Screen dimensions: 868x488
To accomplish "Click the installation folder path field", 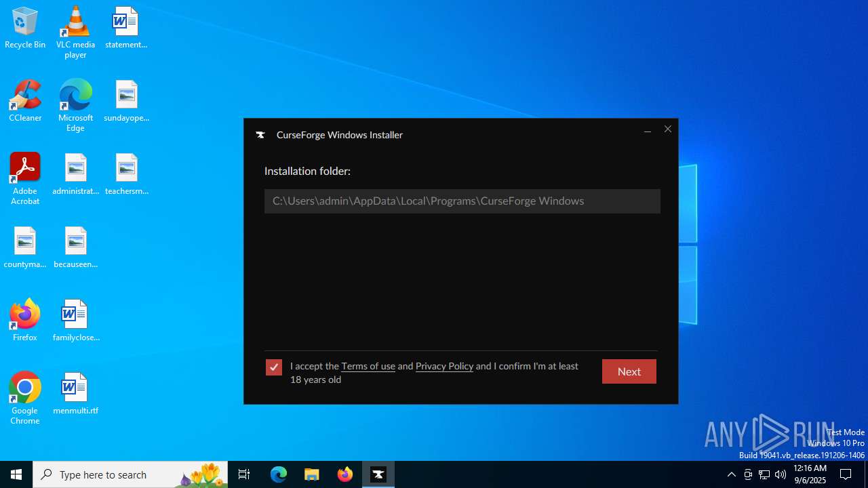I will (462, 201).
